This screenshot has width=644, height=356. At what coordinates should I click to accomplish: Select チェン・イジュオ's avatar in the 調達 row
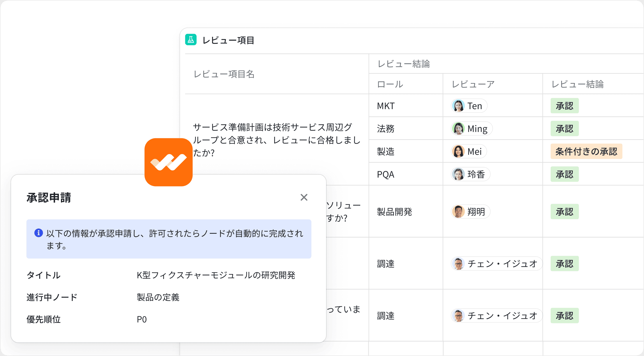(458, 263)
